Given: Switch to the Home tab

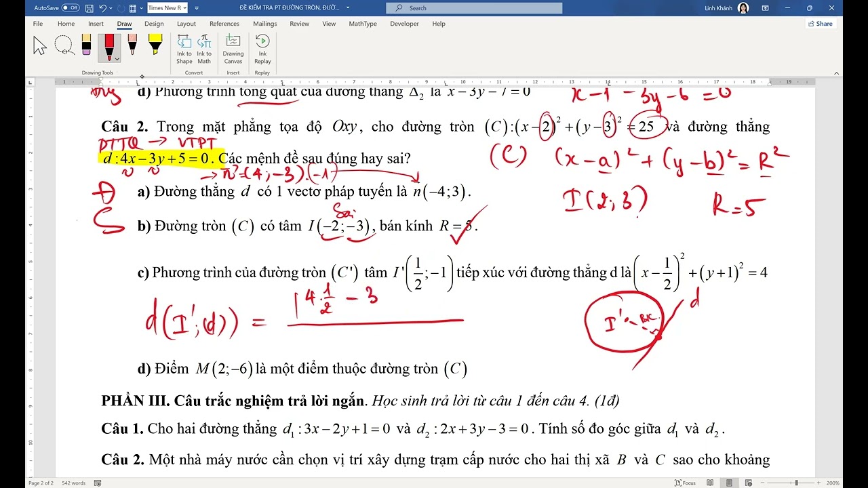Looking at the screenshot, I should coord(66,24).
